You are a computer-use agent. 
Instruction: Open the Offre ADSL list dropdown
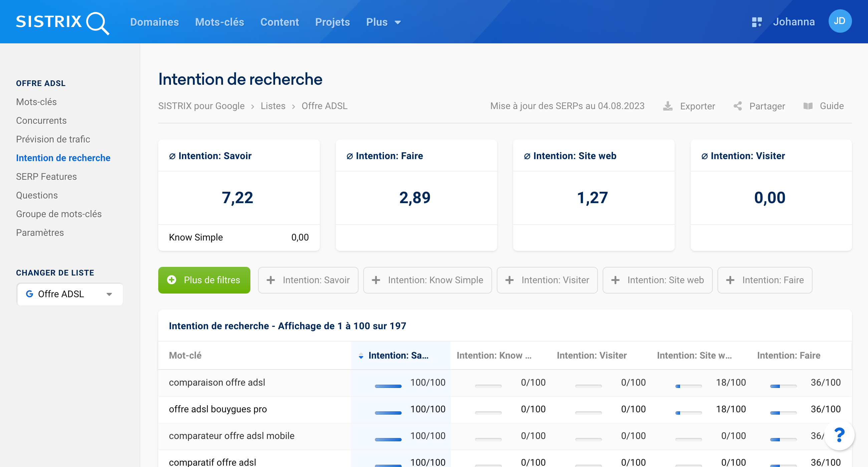[70, 294]
